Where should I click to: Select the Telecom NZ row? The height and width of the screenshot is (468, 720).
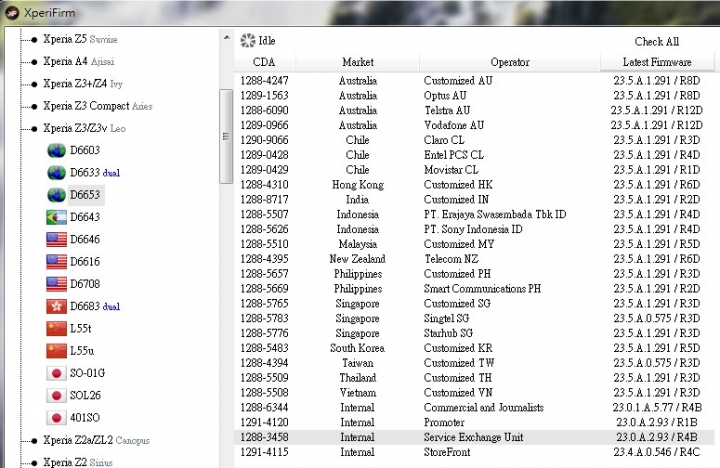tap(474, 259)
